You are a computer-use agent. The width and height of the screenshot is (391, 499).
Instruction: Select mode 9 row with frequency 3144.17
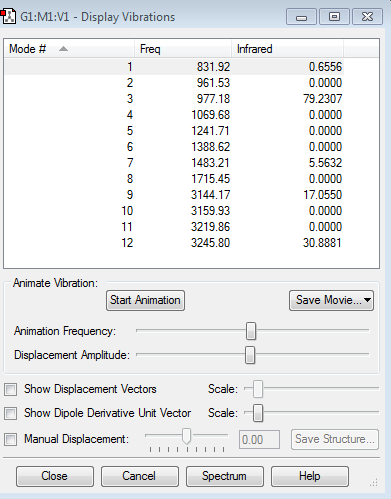pyautogui.click(x=174, y=195)
